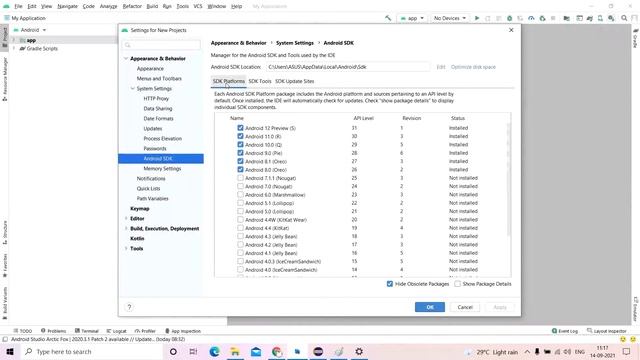This screenshot has width=640, height=360.
Task: Click the Windows taskbar search box
Action: tap(92, 351)
